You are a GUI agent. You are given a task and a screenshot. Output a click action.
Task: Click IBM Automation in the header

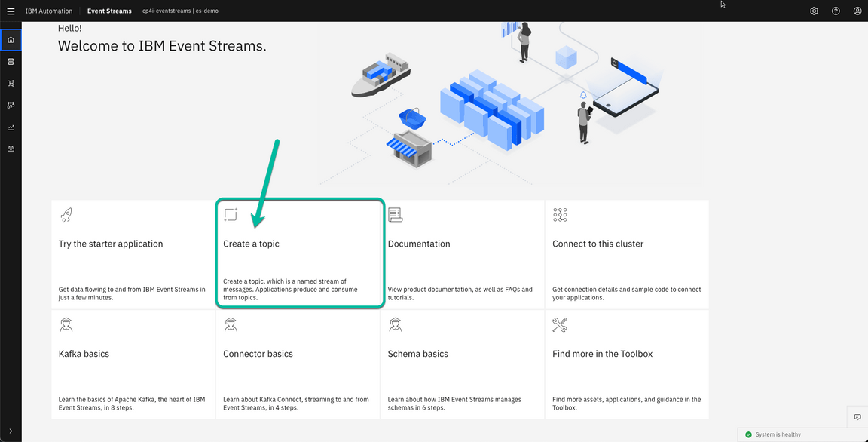(49, 11)
